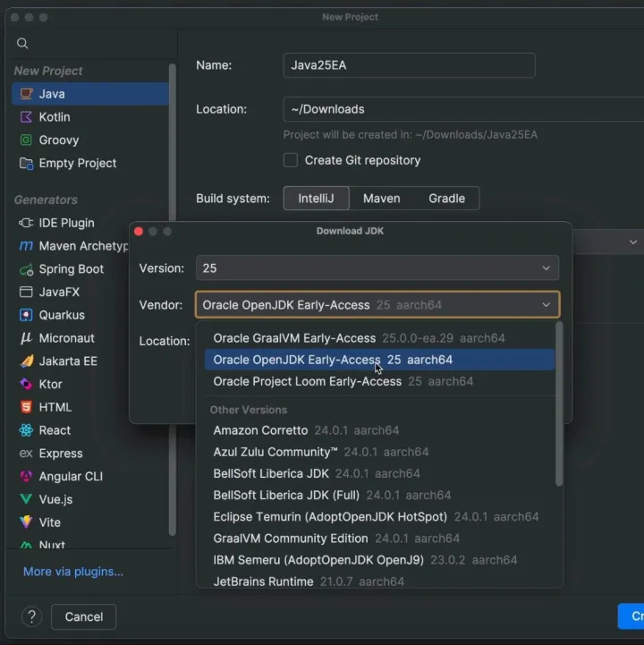
Task: Open the More via plugins link
Action: click(73, 572)
